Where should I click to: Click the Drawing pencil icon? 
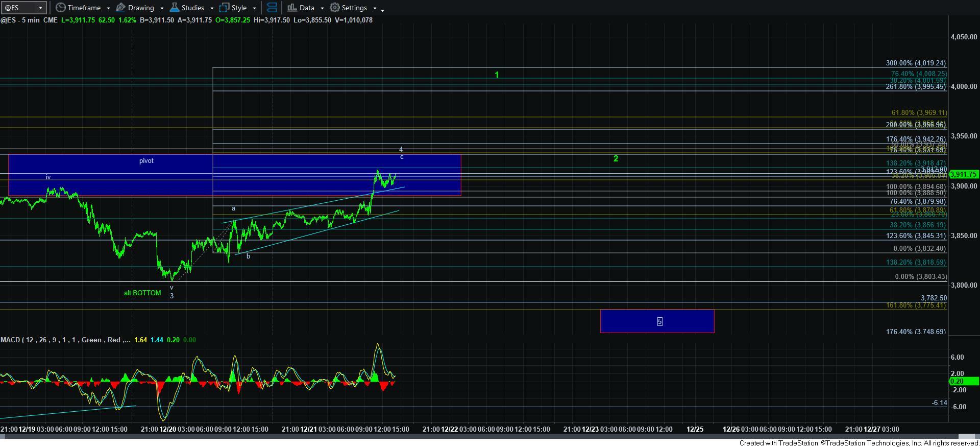click(x=121, y=8)
